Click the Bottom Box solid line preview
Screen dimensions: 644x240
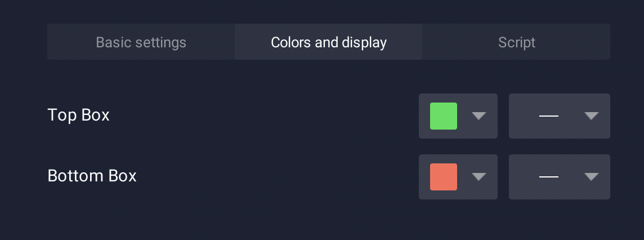click(x=549, y=177)
